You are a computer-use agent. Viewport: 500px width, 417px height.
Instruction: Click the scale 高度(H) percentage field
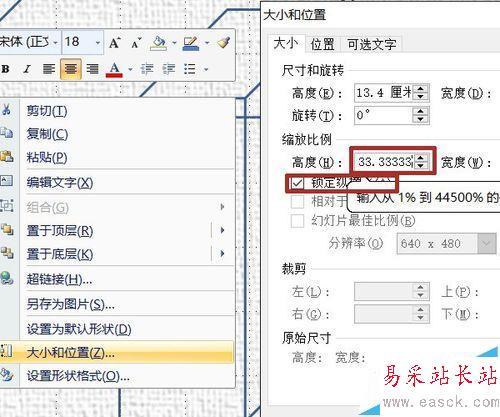385,162
